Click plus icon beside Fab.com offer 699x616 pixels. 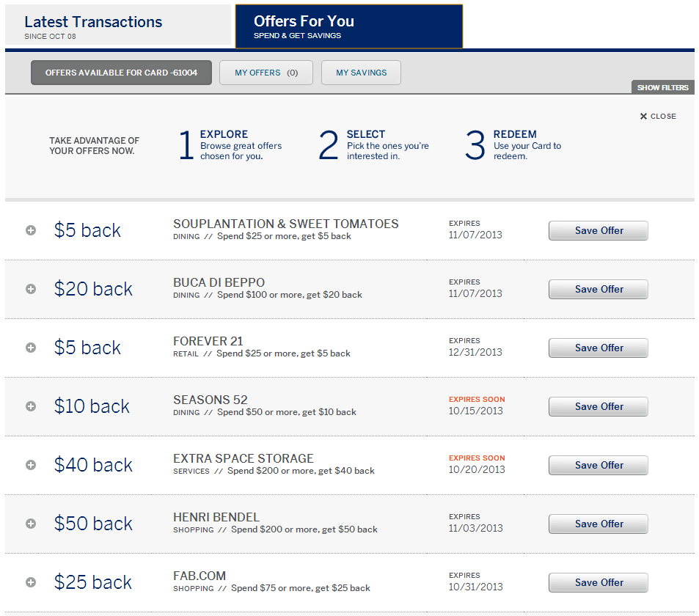click(x=31, y=582)
